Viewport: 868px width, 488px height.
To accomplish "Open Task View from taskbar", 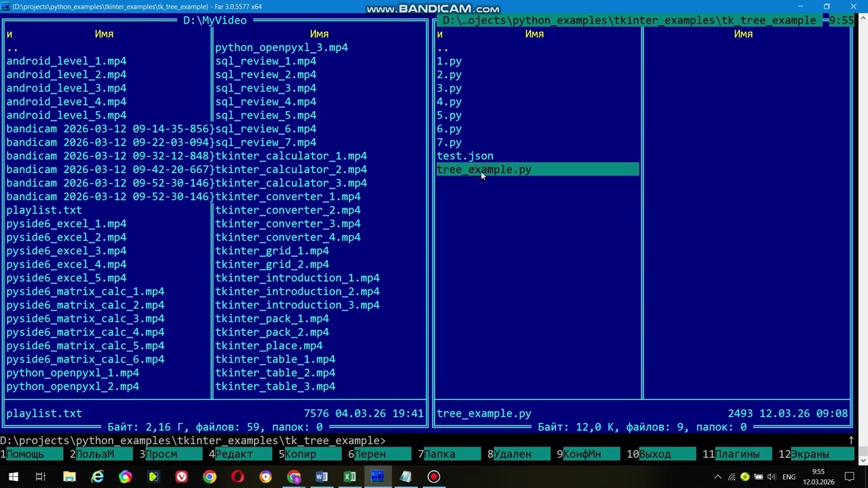I will (41, 477).
